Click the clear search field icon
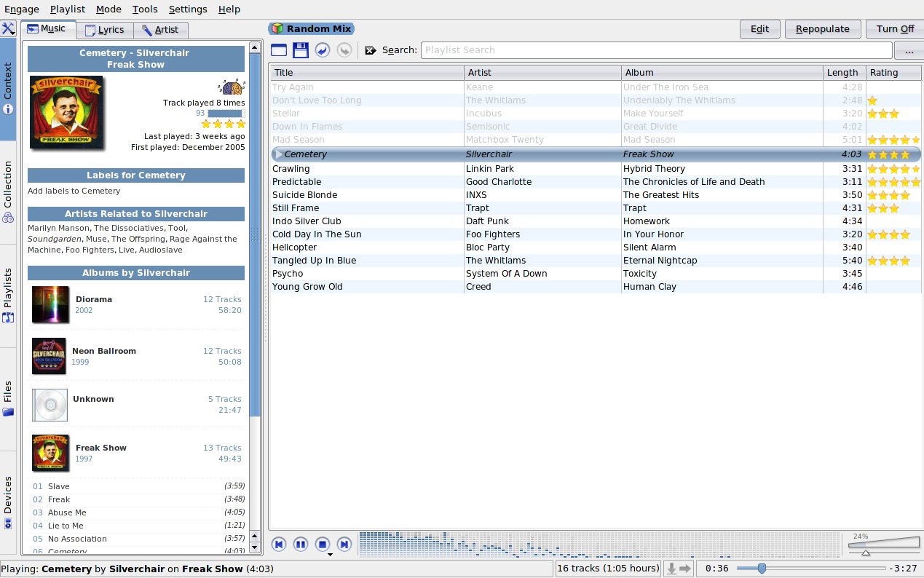Screen dimensions: 924x578 coord(371,50)
